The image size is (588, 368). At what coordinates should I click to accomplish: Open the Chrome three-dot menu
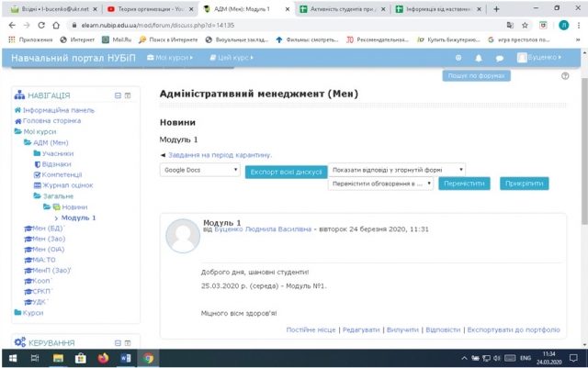point(579,25)
